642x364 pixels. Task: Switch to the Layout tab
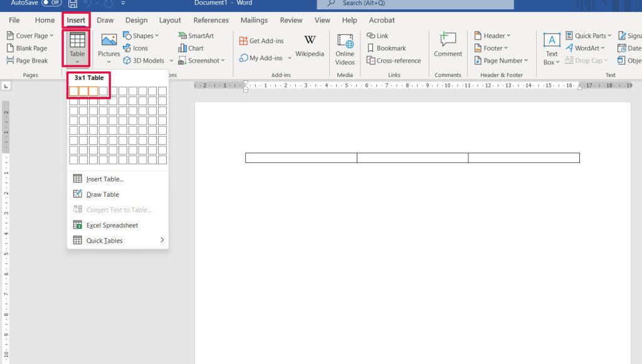[x=170, y=20]
